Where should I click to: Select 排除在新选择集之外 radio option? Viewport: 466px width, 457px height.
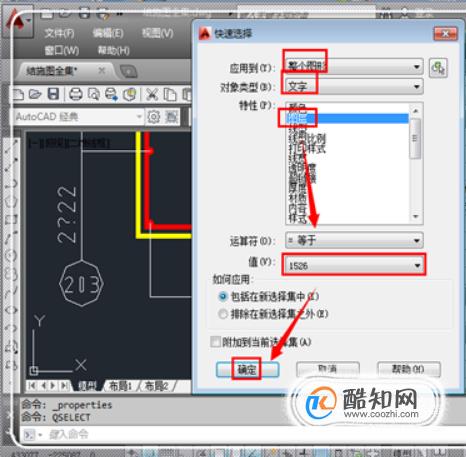click(222, 314)
